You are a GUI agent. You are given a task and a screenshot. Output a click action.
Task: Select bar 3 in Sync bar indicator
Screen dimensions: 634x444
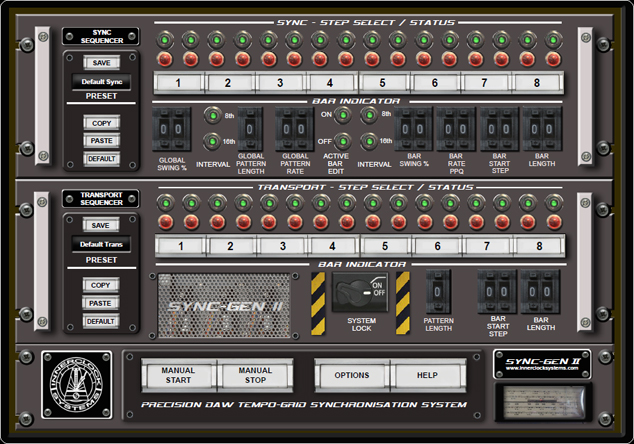tap(280, 83)
